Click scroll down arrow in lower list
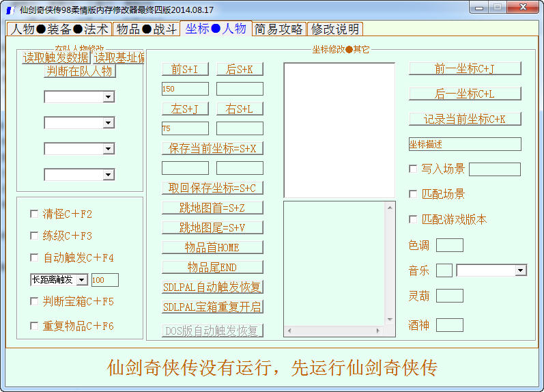The height and width of the screenshot is (392, 544). pyautogui.click(x=390, y=320)
